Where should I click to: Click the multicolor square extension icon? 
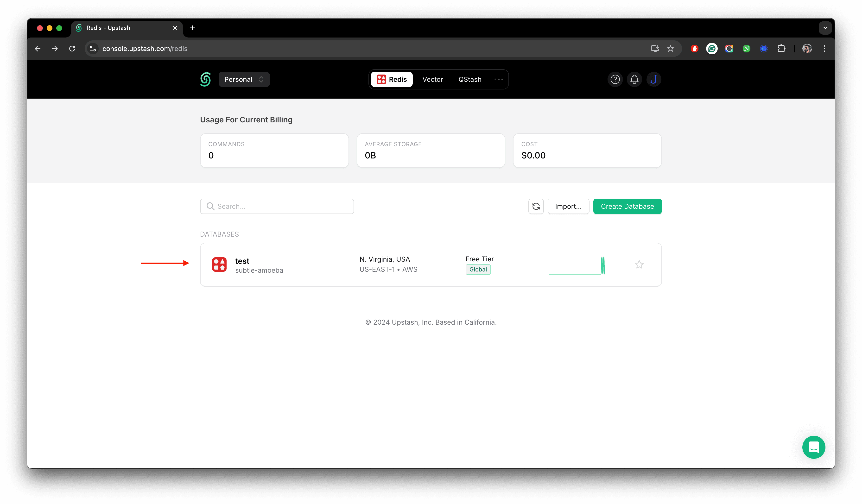tap(729, 49)
